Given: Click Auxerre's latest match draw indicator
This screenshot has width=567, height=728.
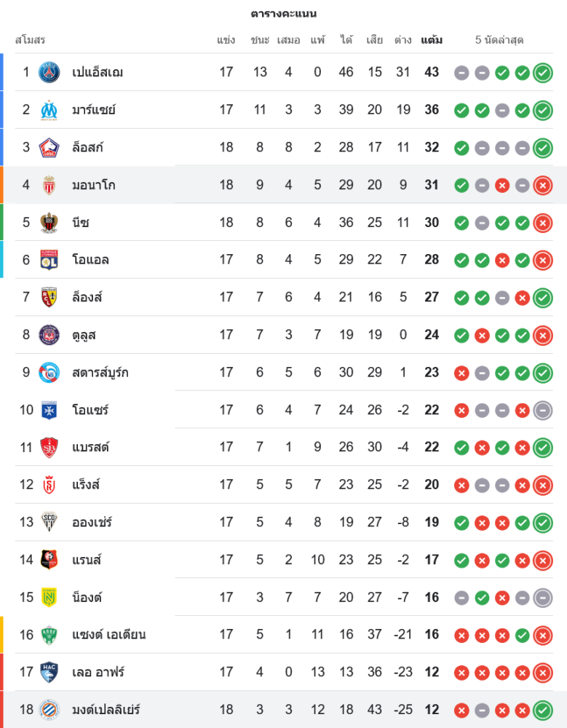Looking at the screenshot, I should point(542,410).
